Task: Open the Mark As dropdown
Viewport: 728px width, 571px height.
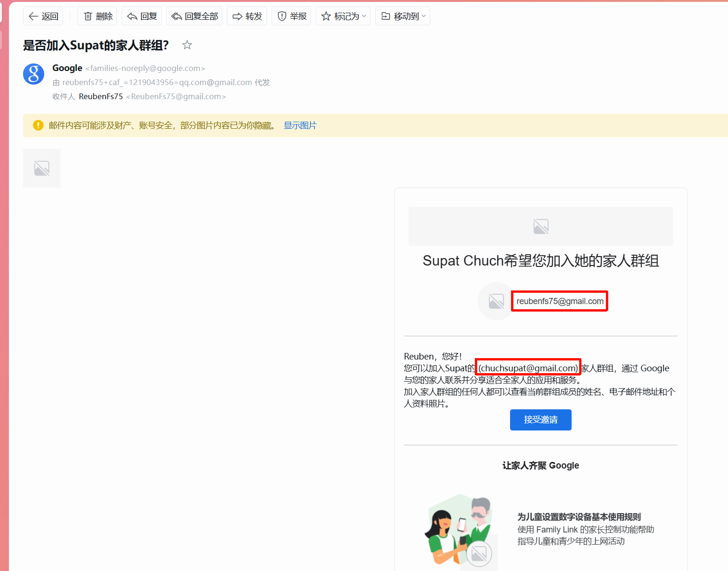Action: click(343, 16)
